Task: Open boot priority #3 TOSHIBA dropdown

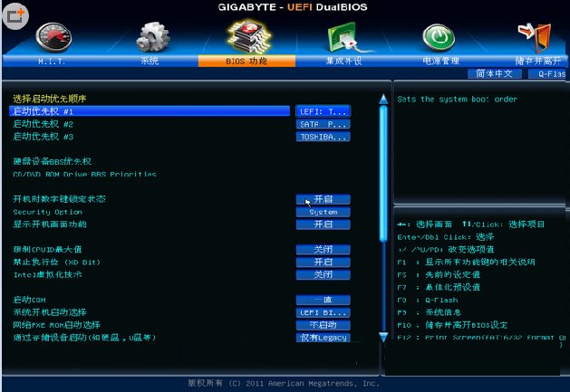Action: click(x=323, y=137)
